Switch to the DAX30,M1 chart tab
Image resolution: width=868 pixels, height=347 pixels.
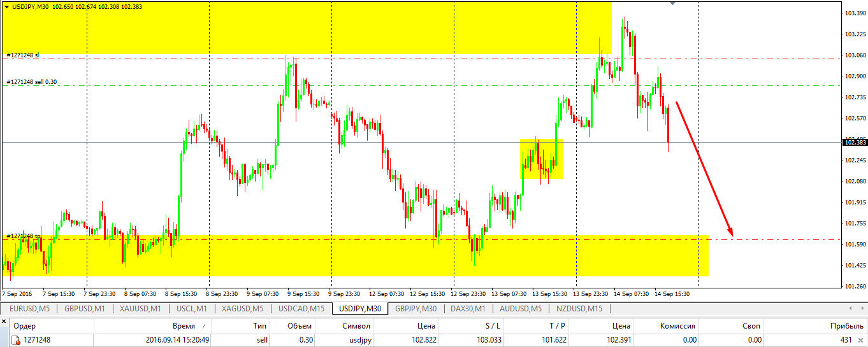click(468, 309)
